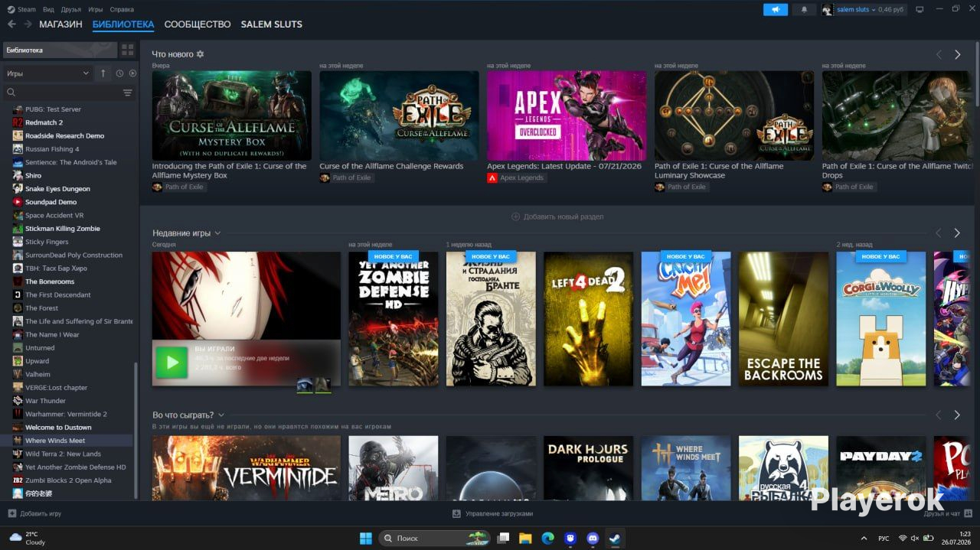The width and height of the screenshot is (980, 550).
Task: Open Curse of the Allflame Challenge Rewards article
Action: (x=391, y=166)
